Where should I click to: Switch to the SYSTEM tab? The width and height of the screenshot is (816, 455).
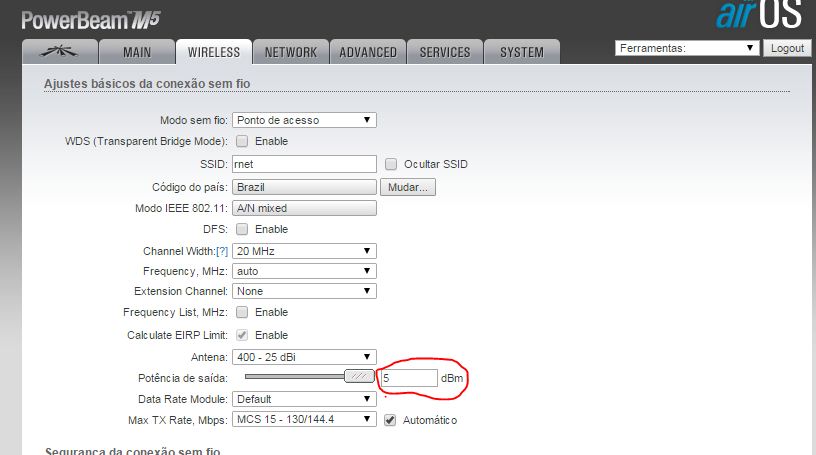[x=522, y=52]
